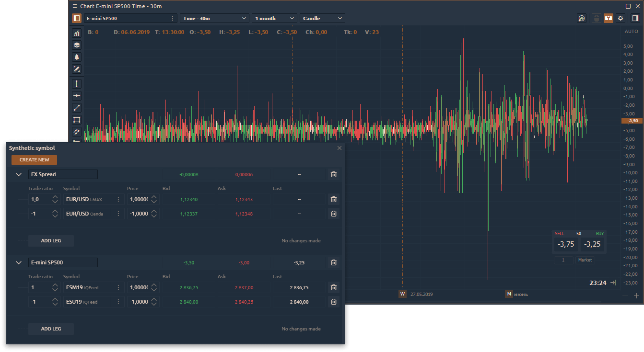Open the alerts bell tool
Viewport: 644px width, 352px height.
[x=77, y=57]
